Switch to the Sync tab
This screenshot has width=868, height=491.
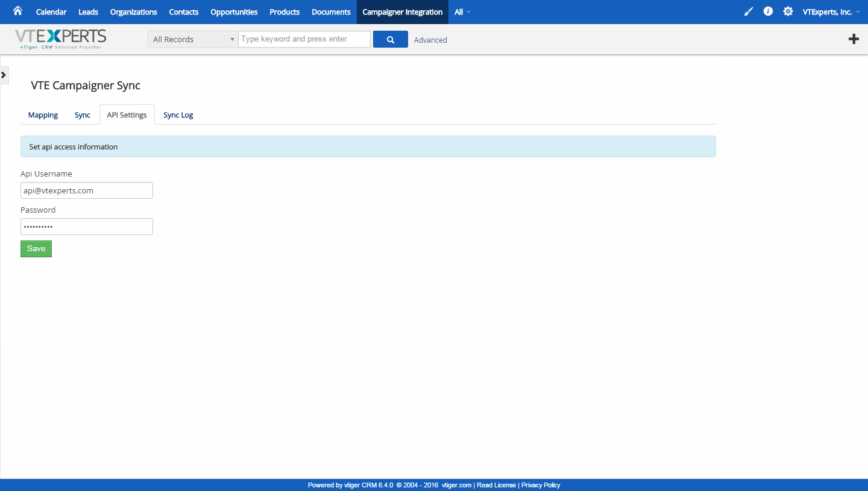click(x=83, y=115)
